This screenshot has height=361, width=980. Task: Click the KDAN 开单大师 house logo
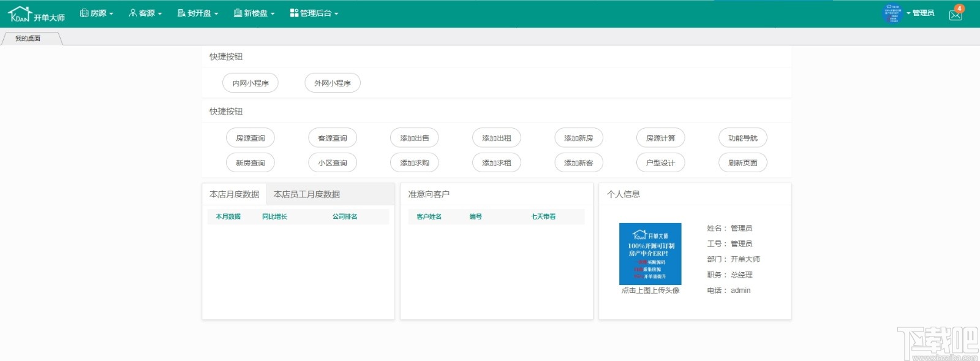coord(37,14)
